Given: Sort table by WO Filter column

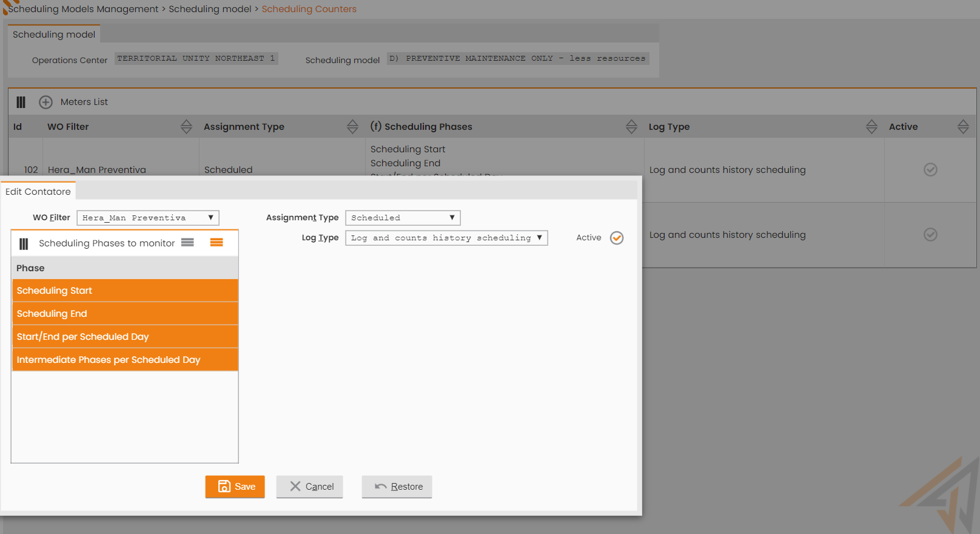Looking at the screenshot, I should [x=186, y=126].
